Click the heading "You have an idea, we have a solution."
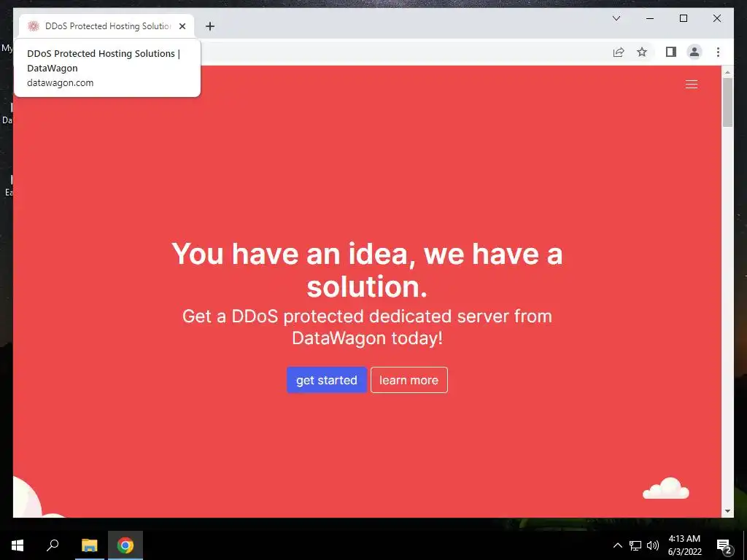Viewport: 747px width, 560px height. coord(367,270)
